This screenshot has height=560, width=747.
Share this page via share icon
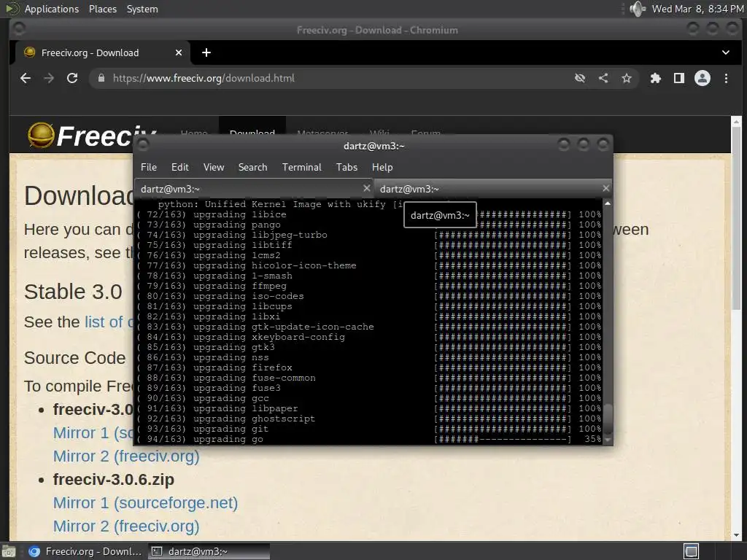pyautogui.click(x=603, y=78)
